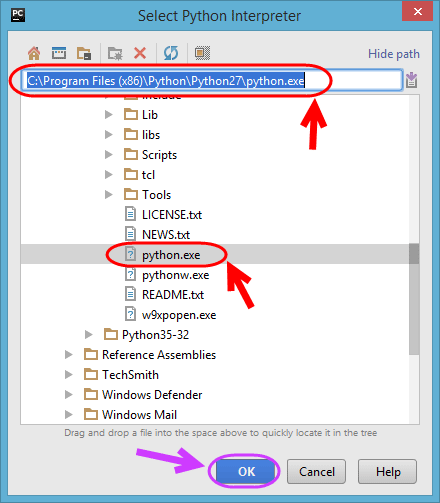Expand the Reference Assemblies folder
Screen dimensions: 440x503
[69, 354]
